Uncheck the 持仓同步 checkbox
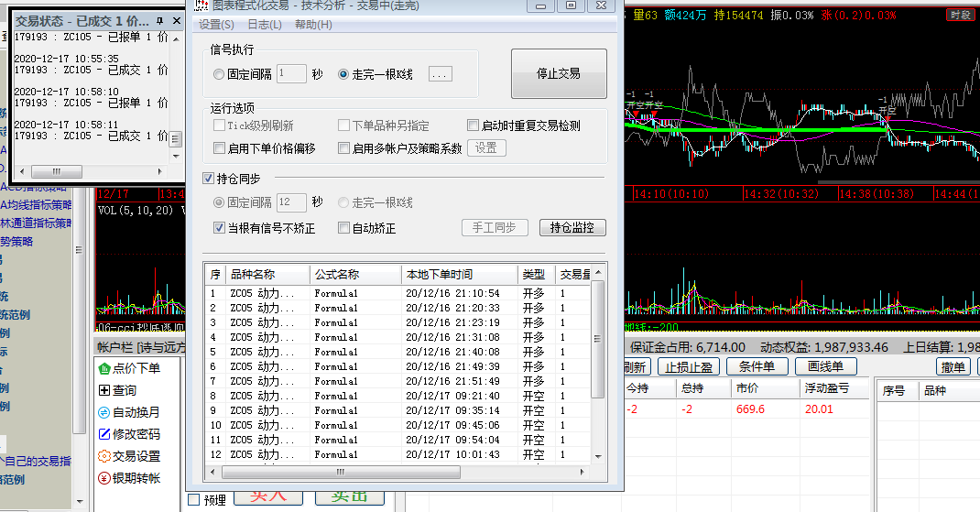The height and width of the screenshot is (512, 980). pos(208,178)
